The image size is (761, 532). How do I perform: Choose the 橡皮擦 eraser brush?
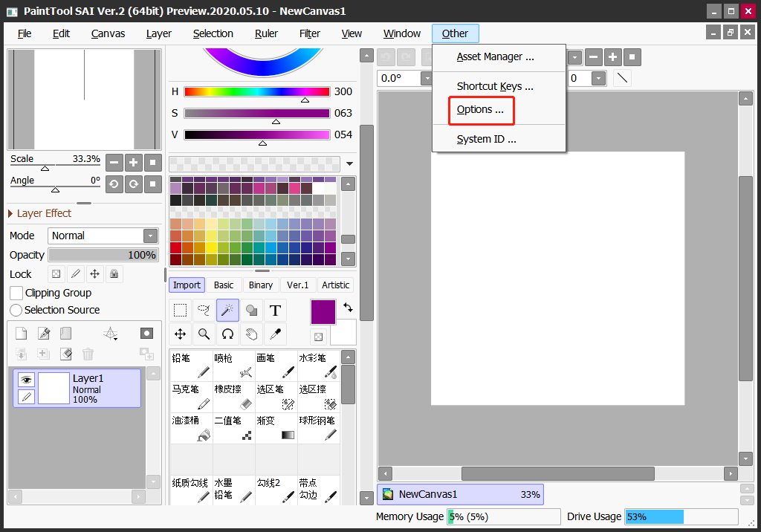(233, 397)
